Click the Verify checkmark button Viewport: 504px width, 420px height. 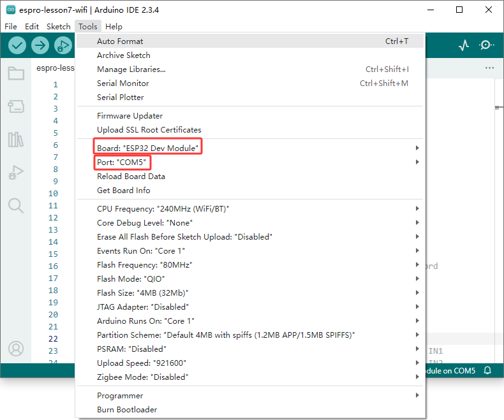coord(17,45)
